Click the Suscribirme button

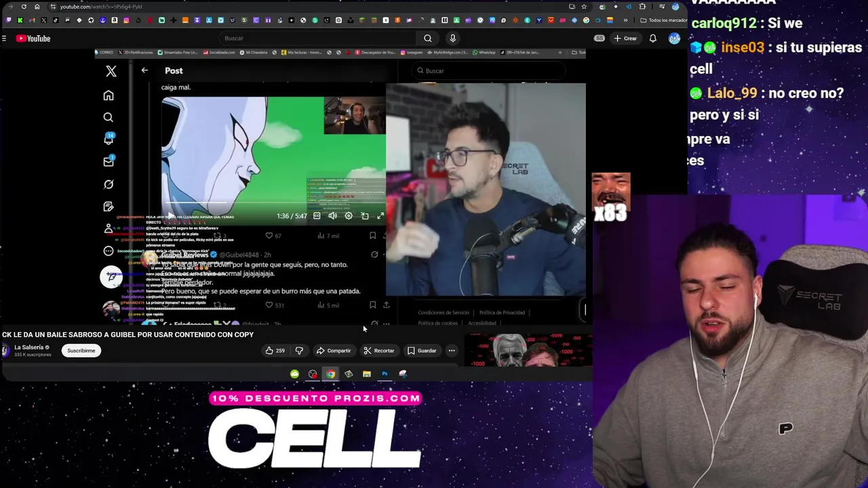coord(81,351)
